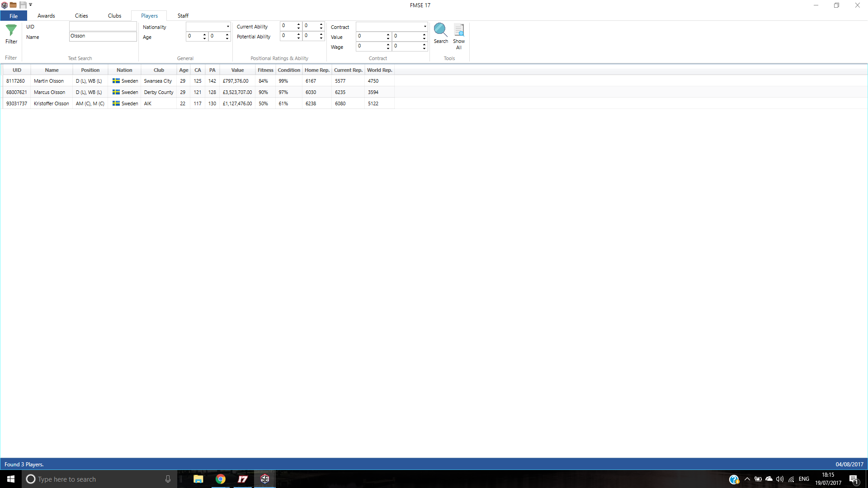Click the minimum Age stepper field

click(x=197, y=36)
